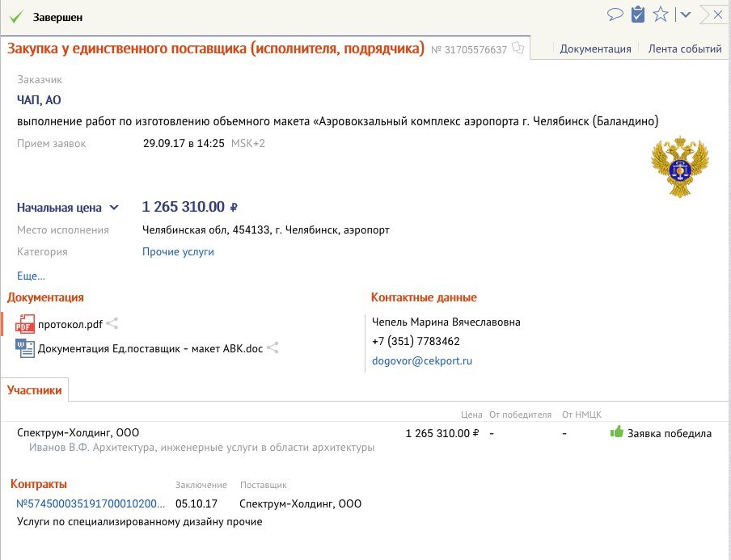Screen dimensions: 731x560
Task: Select the Участники tab
Action: 35,390
